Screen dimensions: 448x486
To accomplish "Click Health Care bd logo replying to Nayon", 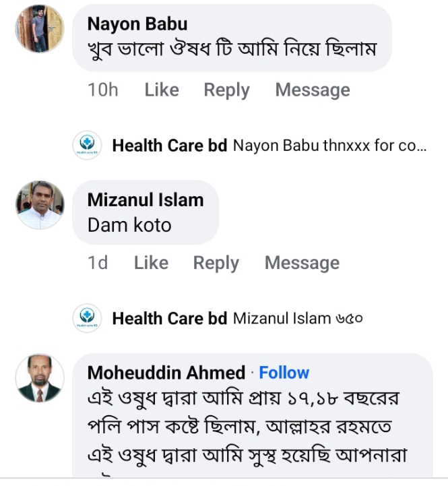I will click(x=88, y=145).
